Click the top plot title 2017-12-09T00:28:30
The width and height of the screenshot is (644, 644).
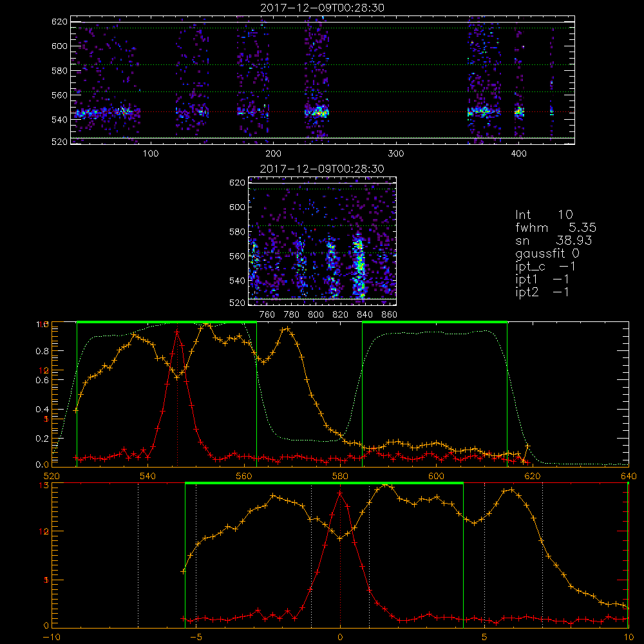click(x=323, y=8)
